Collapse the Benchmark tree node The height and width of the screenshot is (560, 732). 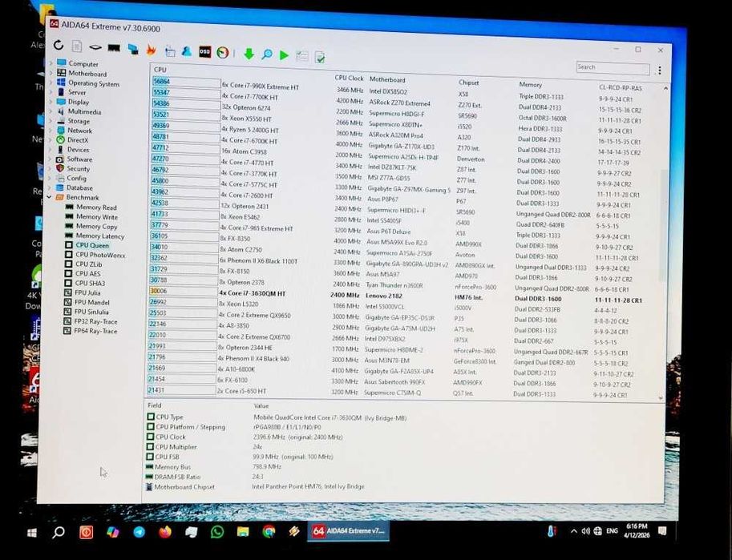(x=50, y=197)
